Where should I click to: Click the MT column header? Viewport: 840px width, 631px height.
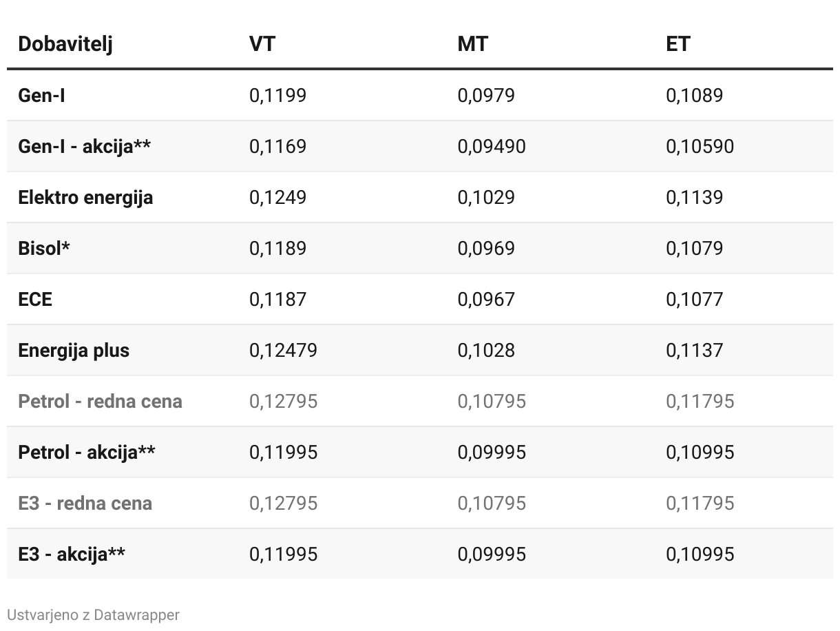[x=472, y=44]
